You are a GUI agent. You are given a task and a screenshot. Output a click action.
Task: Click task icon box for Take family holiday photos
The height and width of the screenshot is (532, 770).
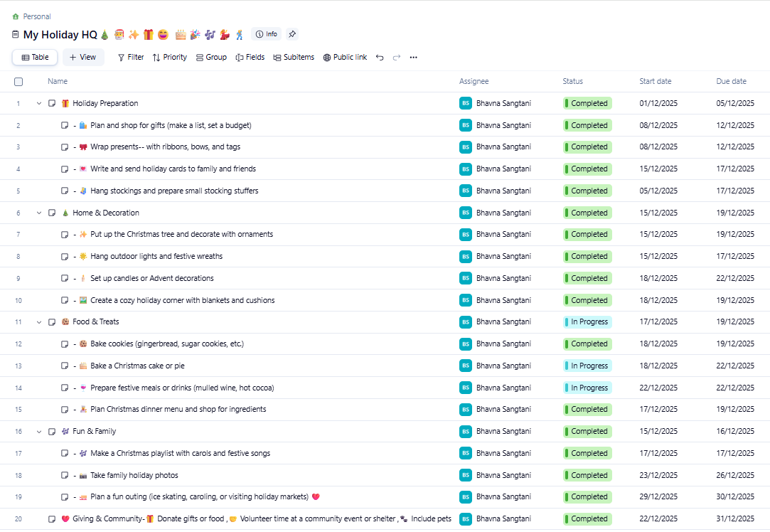(x=65, y=475)
